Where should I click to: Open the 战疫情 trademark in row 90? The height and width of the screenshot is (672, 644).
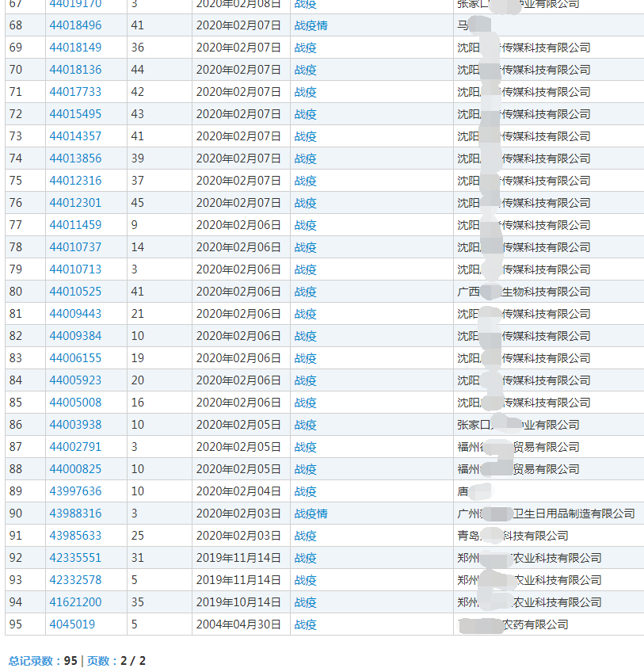311,514
